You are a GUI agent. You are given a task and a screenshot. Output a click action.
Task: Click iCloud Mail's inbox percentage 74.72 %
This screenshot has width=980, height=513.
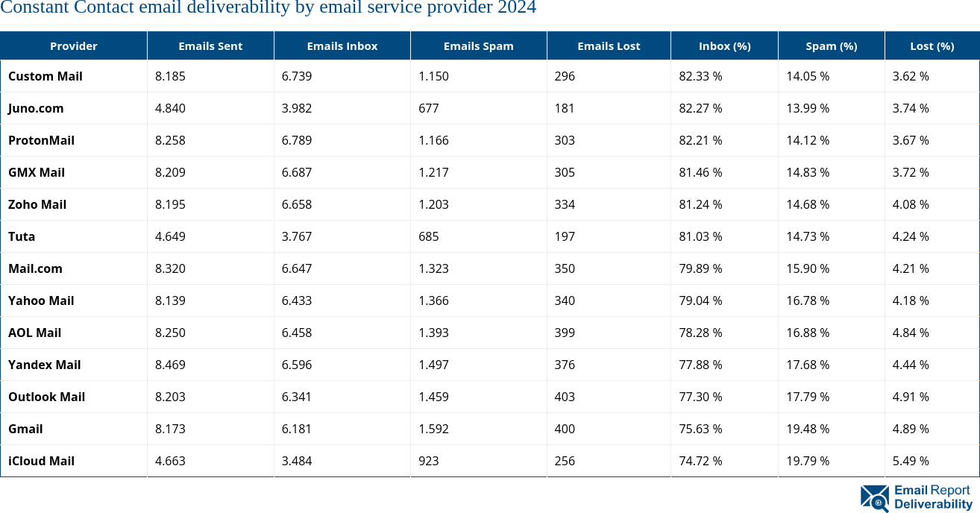pyautogui.click(x=700, y=461)
